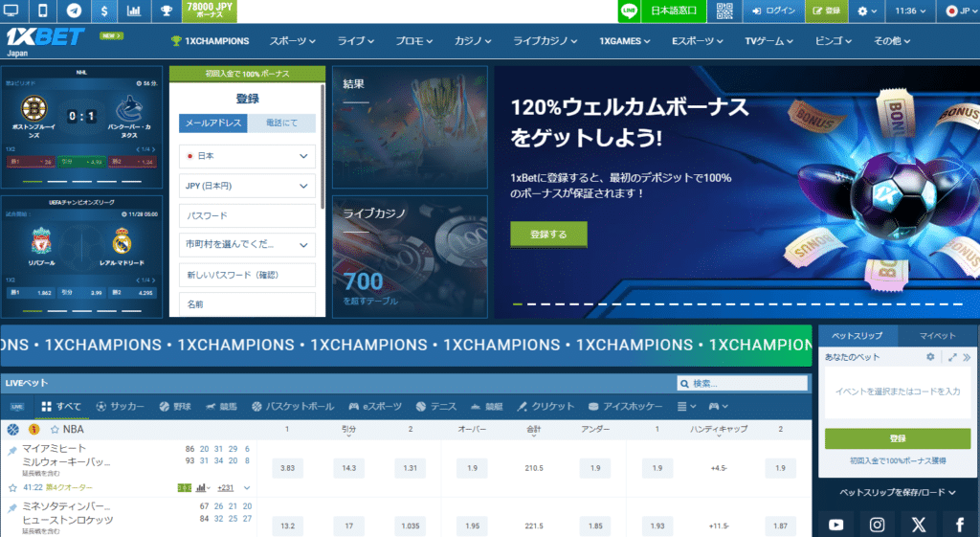Click the green LINE chat icon
Image resolution: width=980 pixels, height=537 pixels.
tap(629, 11)
